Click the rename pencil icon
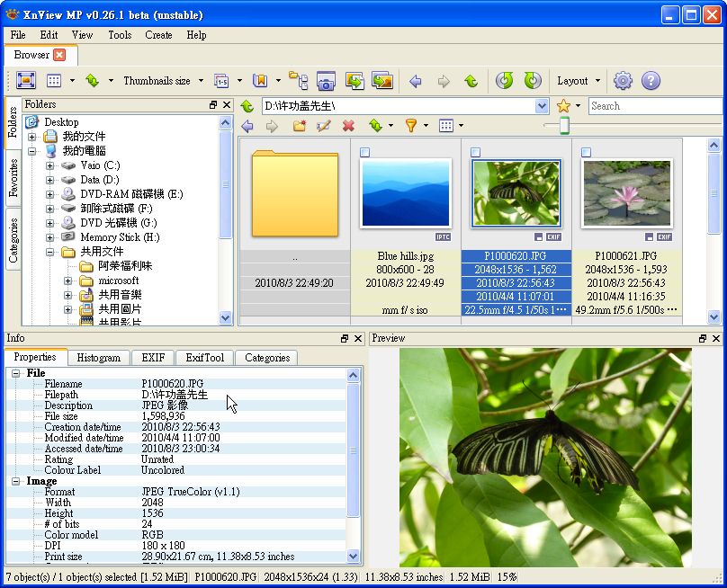This screenshot has width=727, height=588. point(324,125)
